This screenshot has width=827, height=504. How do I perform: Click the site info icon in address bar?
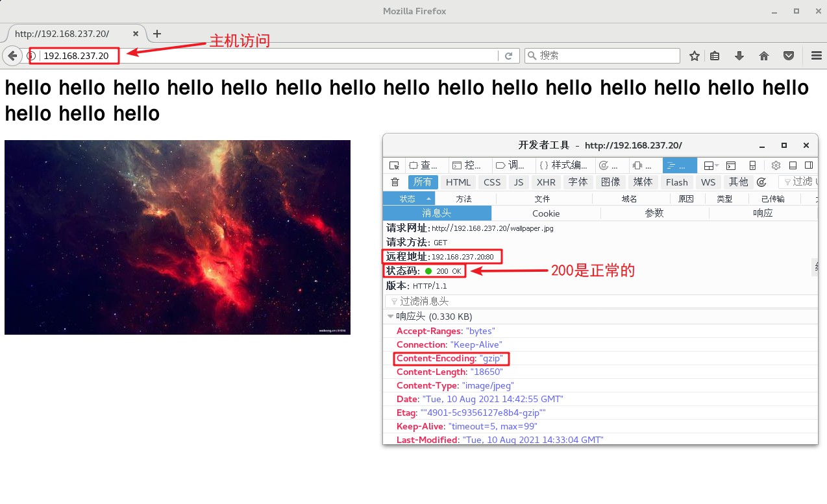(31, 56)
